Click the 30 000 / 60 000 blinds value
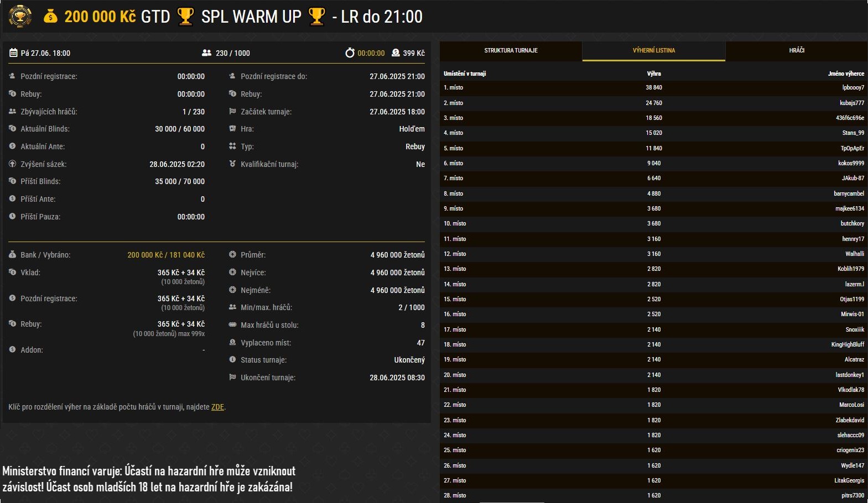This screenshot has width=868, height=503. pyautogui.click(x=180, y=129)
